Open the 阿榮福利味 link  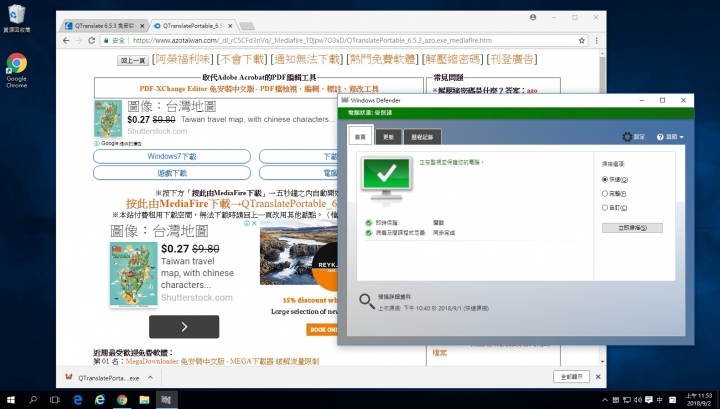pos(183,59)
